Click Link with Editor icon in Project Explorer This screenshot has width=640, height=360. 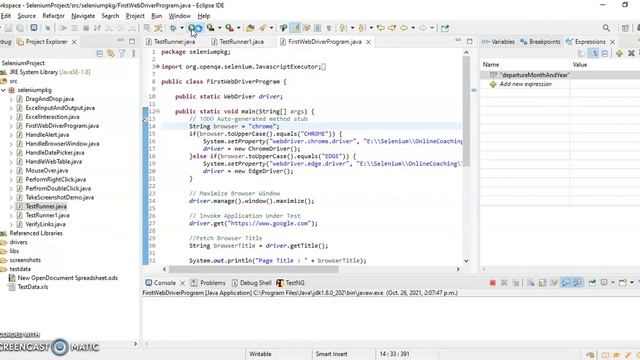(x=111, y=53)
